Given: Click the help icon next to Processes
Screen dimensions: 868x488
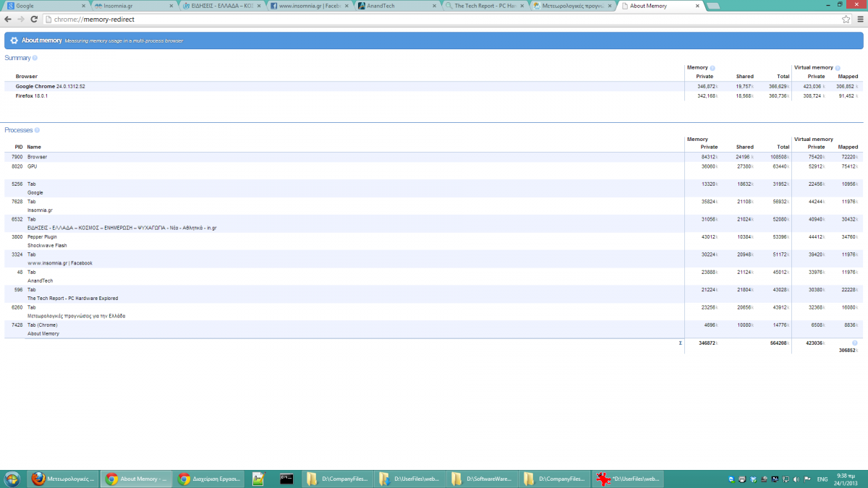Looking at the screenshot, I should (x=38, y=130).
